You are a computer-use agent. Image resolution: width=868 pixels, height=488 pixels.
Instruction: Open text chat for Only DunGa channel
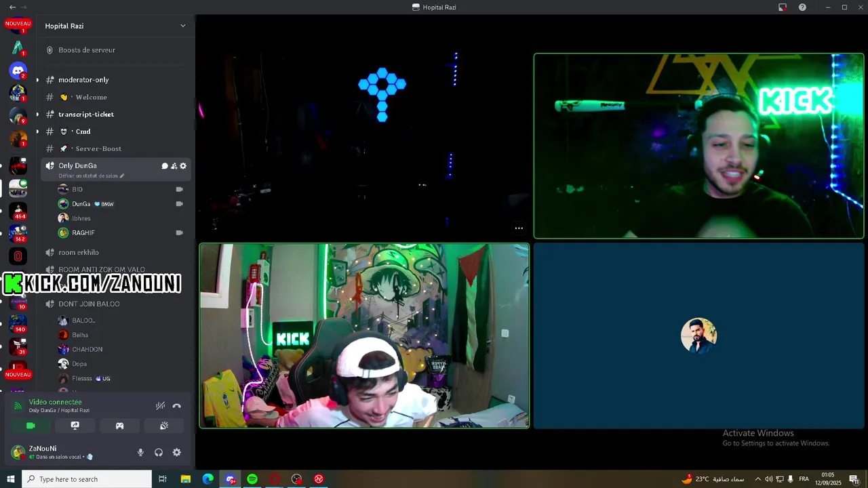(165, 166)
